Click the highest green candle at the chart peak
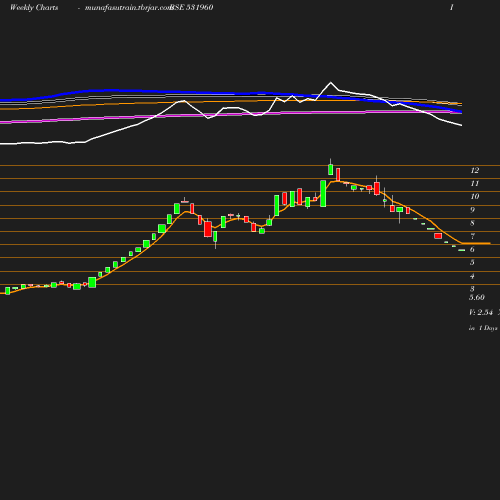This screenshot has height=500, width=500. point(330,169)
